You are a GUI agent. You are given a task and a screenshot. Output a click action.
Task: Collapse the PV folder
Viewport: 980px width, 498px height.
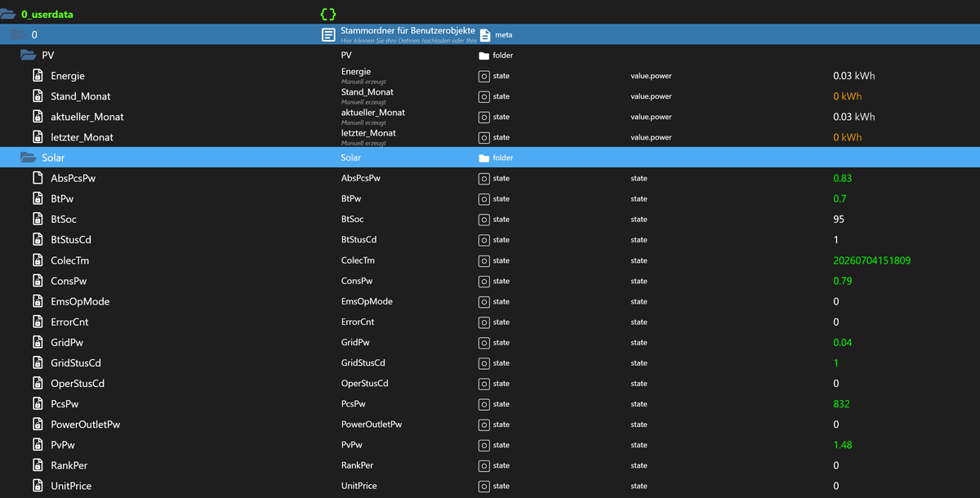[28, 56]
